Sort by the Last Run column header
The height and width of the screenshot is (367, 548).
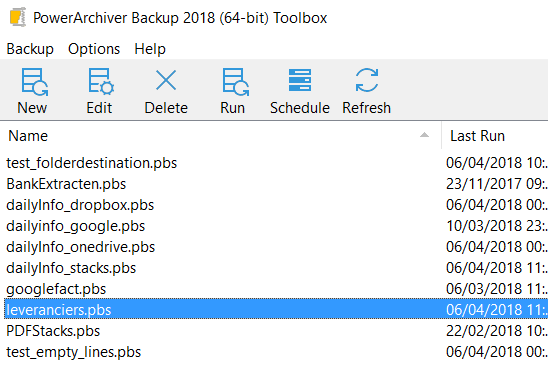495,136
